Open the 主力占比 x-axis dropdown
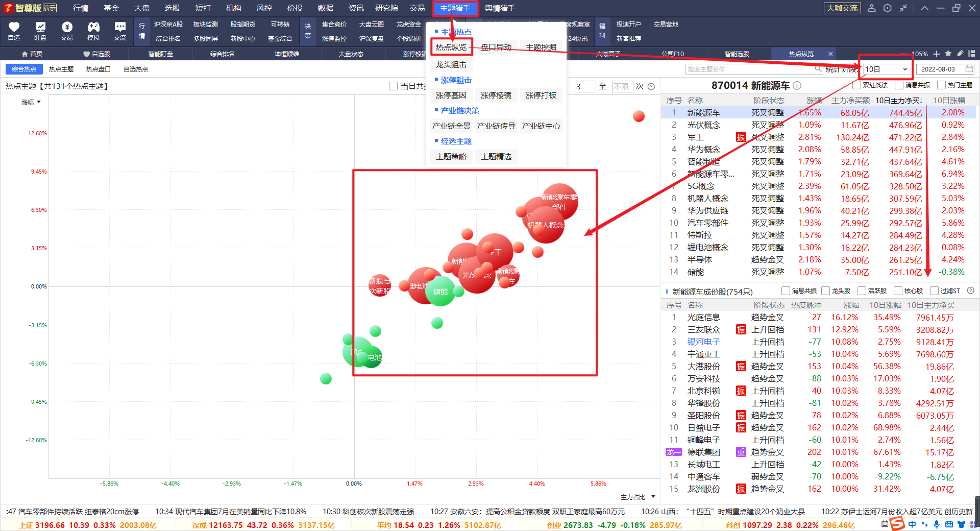Screen dimensions: 980x531 coord(638,497)
